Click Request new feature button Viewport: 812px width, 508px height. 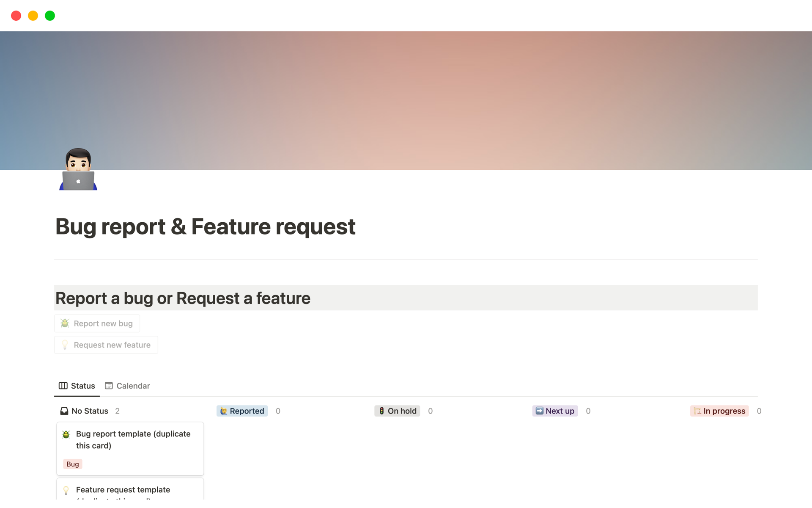[107, 345]
